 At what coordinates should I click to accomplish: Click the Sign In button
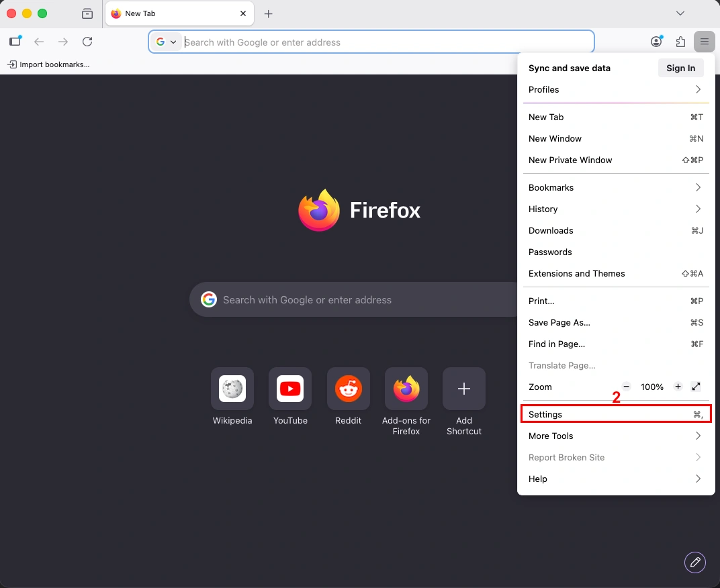click(680, 68)
